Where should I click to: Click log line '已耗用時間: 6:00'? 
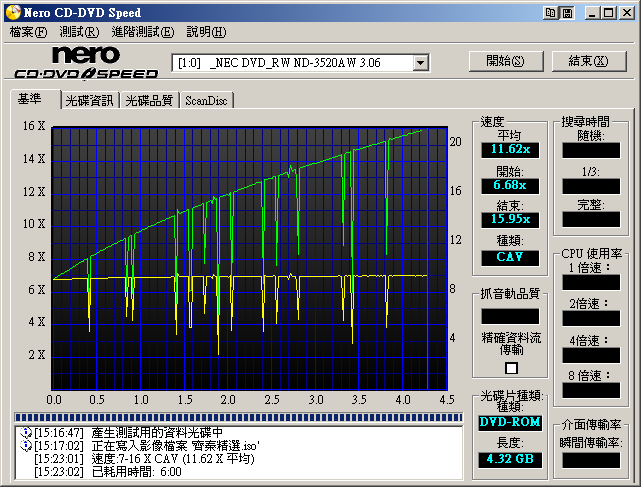(x=136, y=472)
